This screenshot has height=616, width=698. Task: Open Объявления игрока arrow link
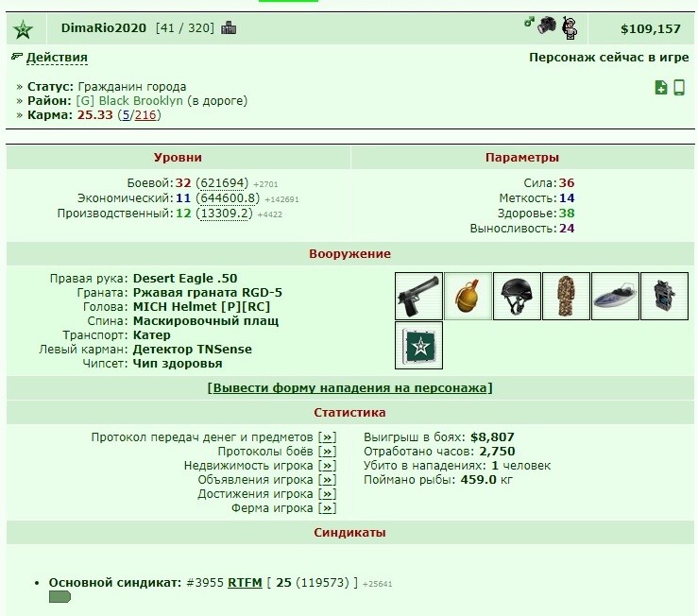(327, 480)
